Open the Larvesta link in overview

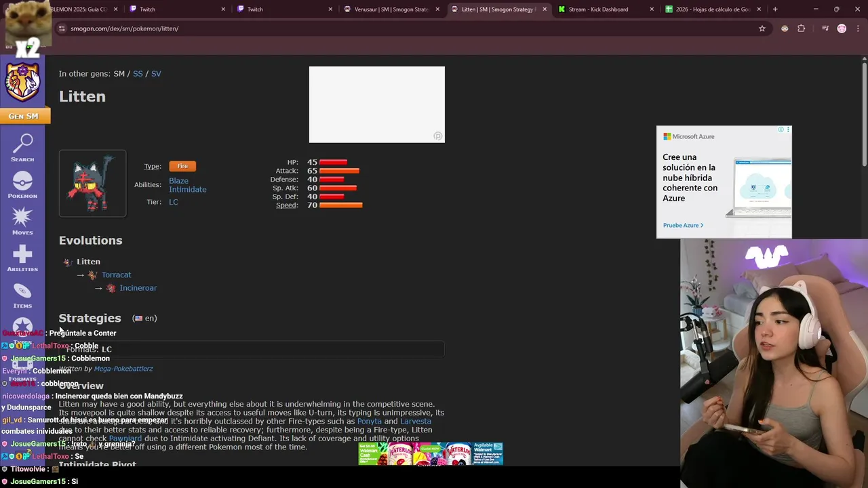[x=416, y=421]
